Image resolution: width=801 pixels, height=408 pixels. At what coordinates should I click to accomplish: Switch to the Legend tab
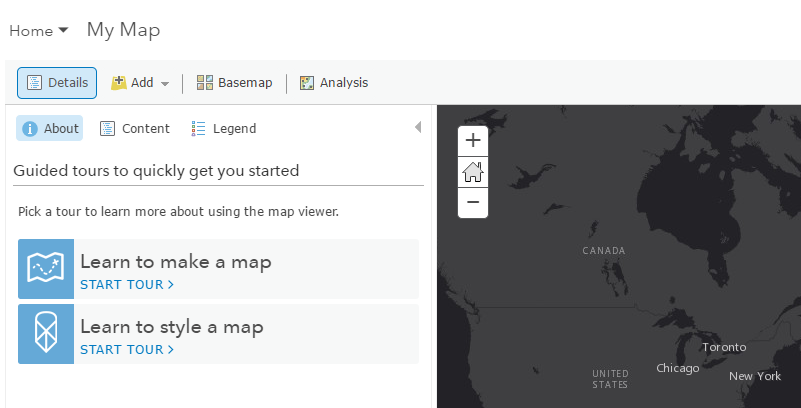[224, 129]
